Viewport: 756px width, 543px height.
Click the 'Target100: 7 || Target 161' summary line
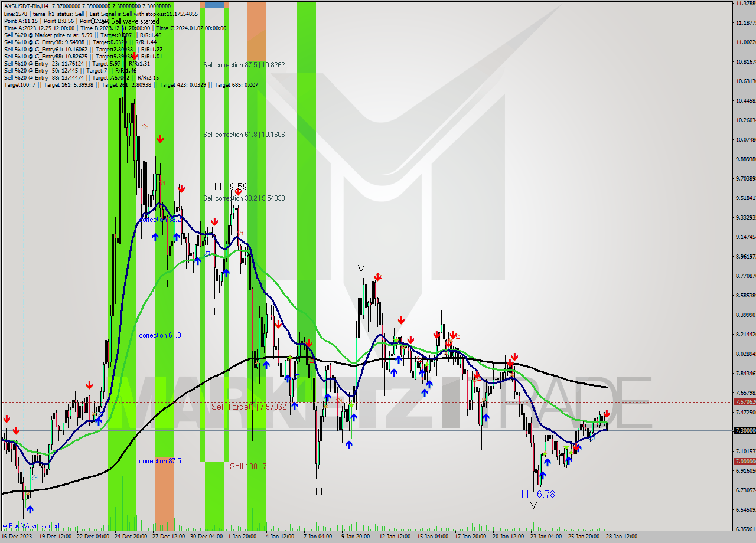pyautogui.click(x=131, y=84)
